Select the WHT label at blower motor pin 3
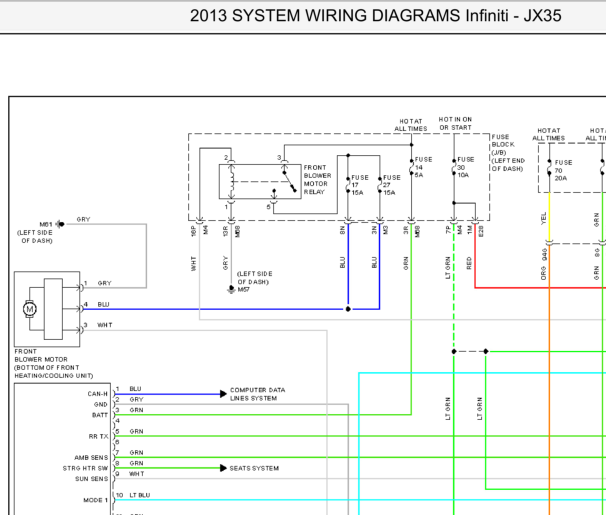The image size is (606, 515). 104,325
